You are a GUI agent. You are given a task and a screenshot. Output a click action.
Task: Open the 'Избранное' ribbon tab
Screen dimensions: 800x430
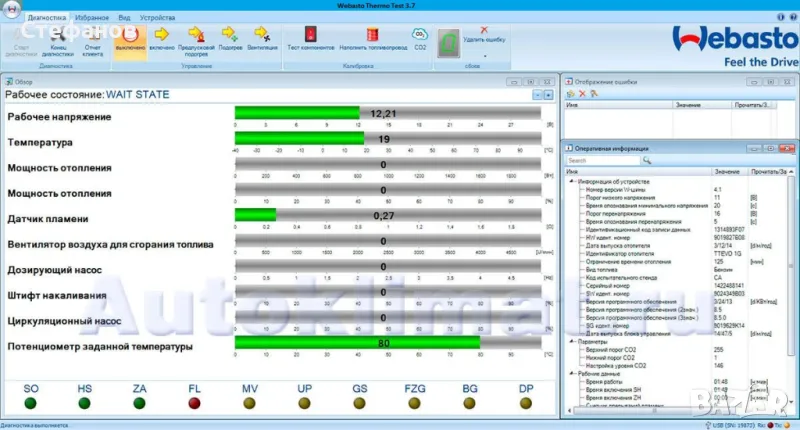[x=91, y=18]
